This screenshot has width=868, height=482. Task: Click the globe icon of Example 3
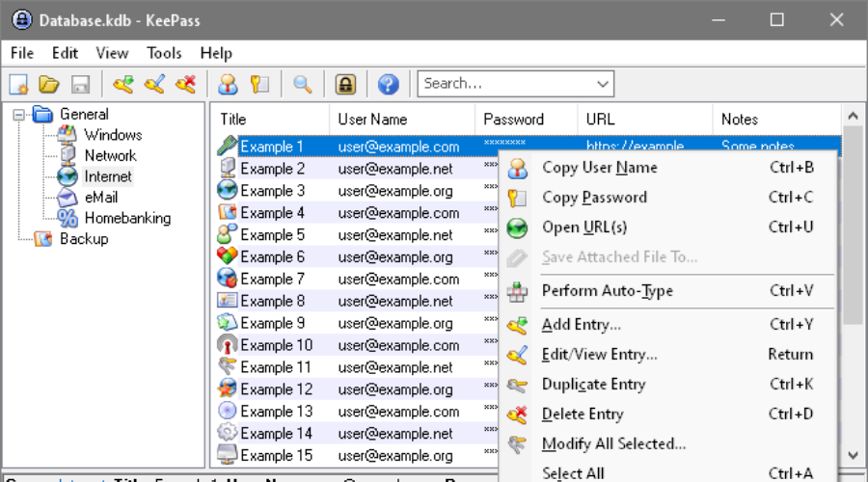coord(227,190)
